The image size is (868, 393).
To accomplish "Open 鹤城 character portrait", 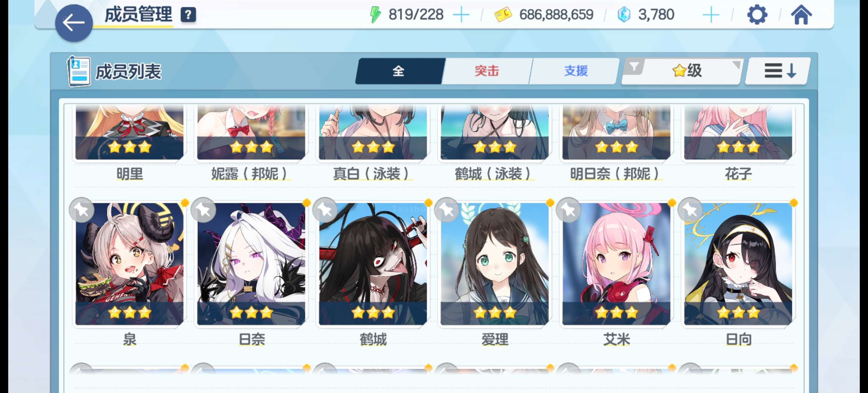I will pyautogui.click(x=373, y=263).
